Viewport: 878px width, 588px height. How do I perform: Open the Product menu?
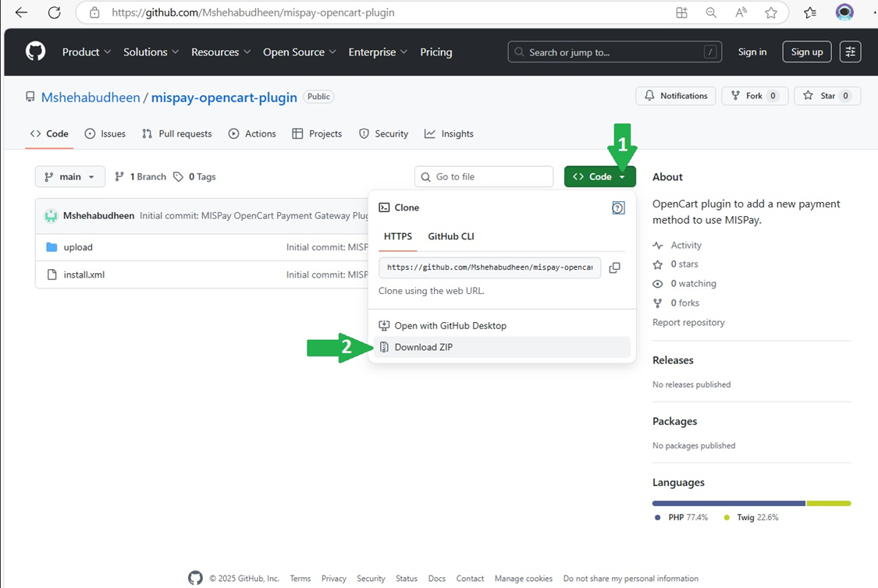coord(86,52)
